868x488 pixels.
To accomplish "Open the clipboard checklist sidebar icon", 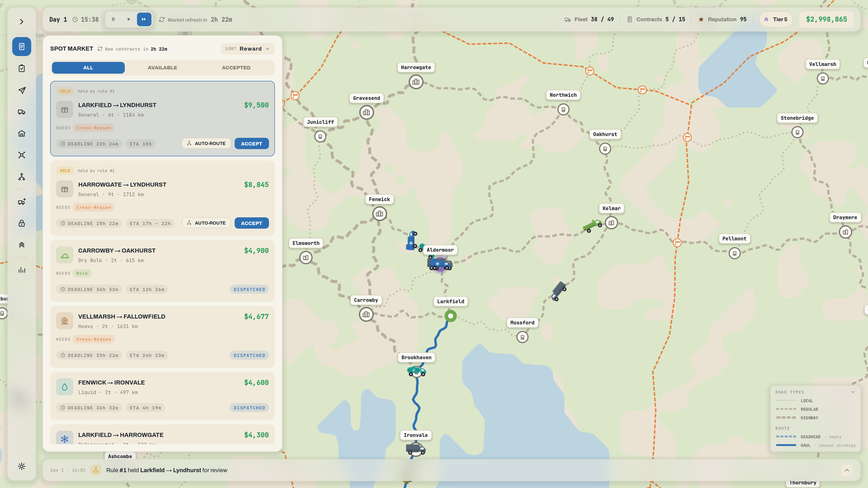I will point(21,68).
